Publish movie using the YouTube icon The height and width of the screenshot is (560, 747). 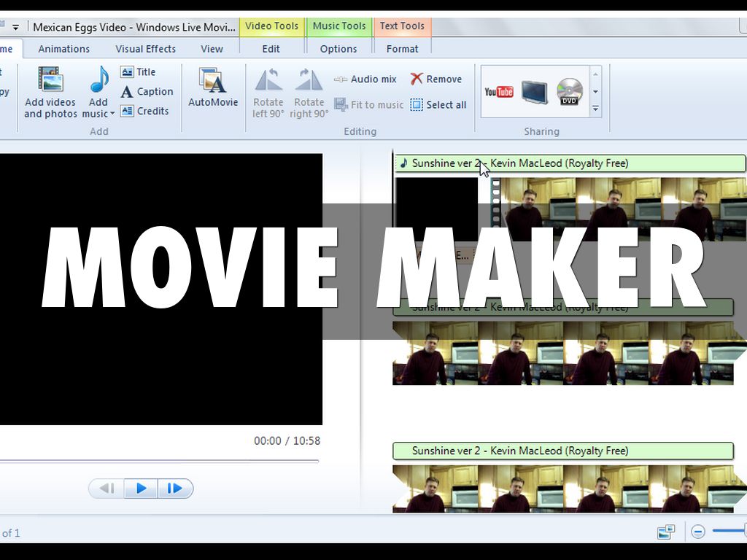(499, 92)
